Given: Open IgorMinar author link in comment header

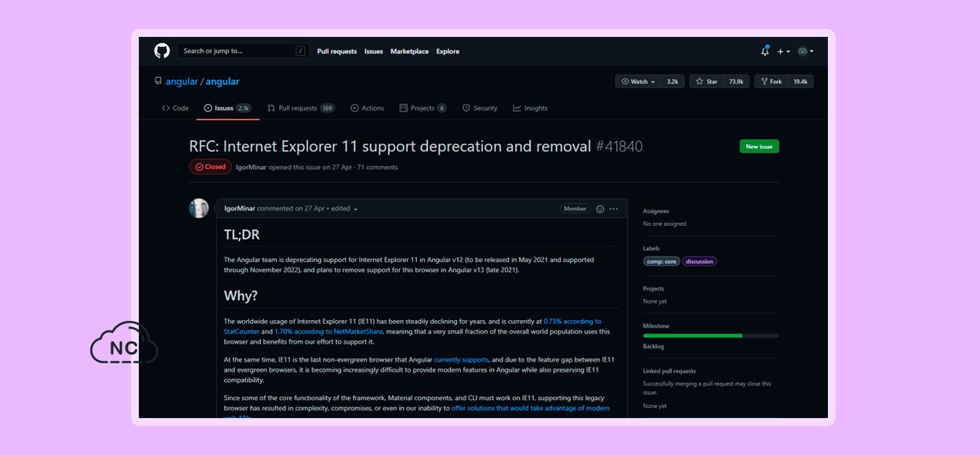Looking at the screenshot, I should [x=239, y=209].
